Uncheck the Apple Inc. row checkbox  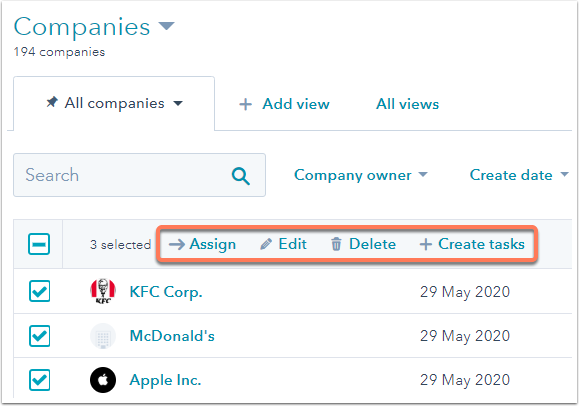40,380
